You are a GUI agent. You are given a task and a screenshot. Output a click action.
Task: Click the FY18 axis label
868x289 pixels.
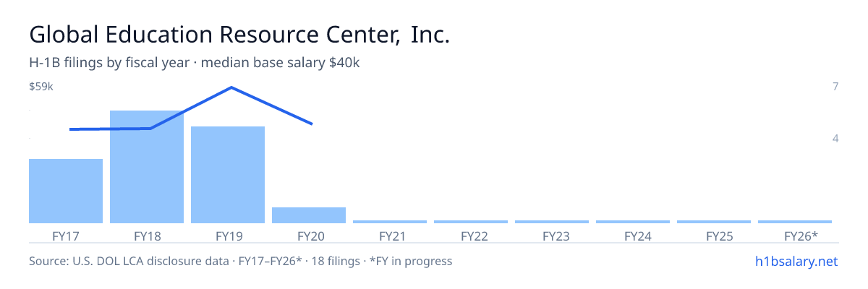(147, 236)
